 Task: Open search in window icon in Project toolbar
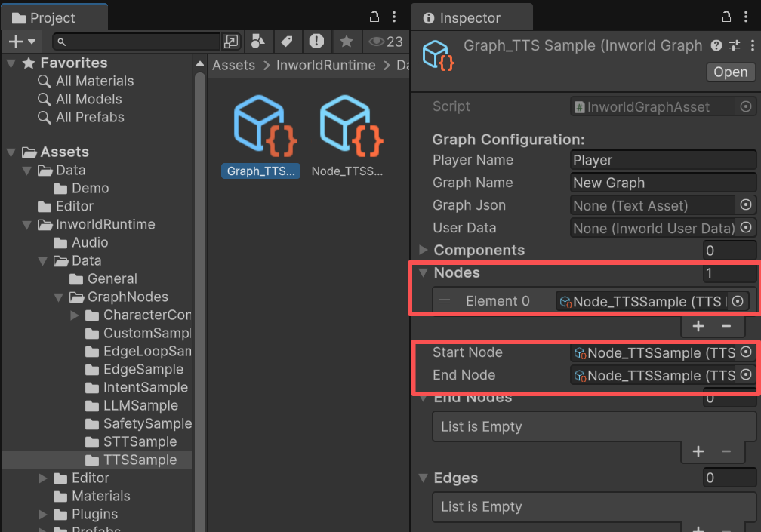click(231, 42)
